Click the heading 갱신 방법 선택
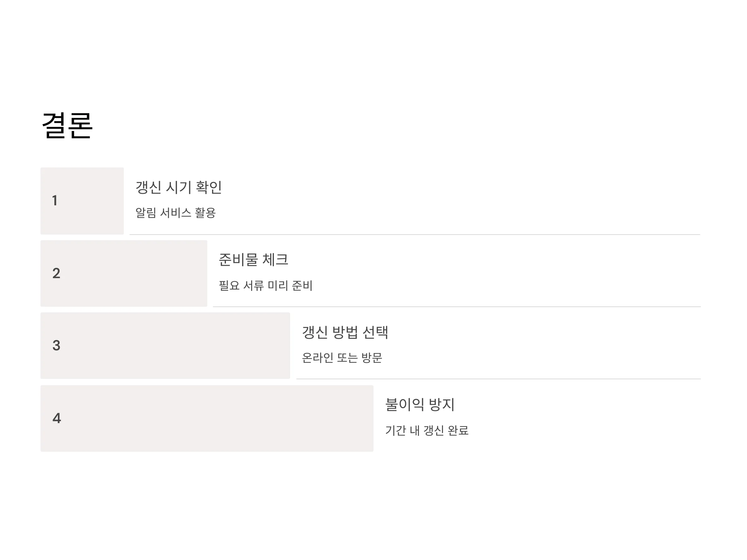747x560 pixels. click(345, 332)
